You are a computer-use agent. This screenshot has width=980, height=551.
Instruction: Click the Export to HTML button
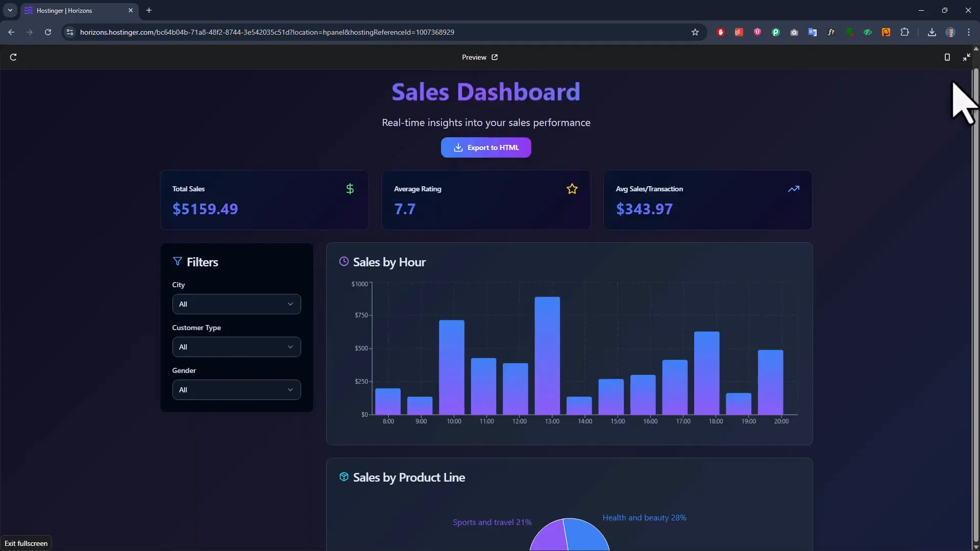pos(485,147)
